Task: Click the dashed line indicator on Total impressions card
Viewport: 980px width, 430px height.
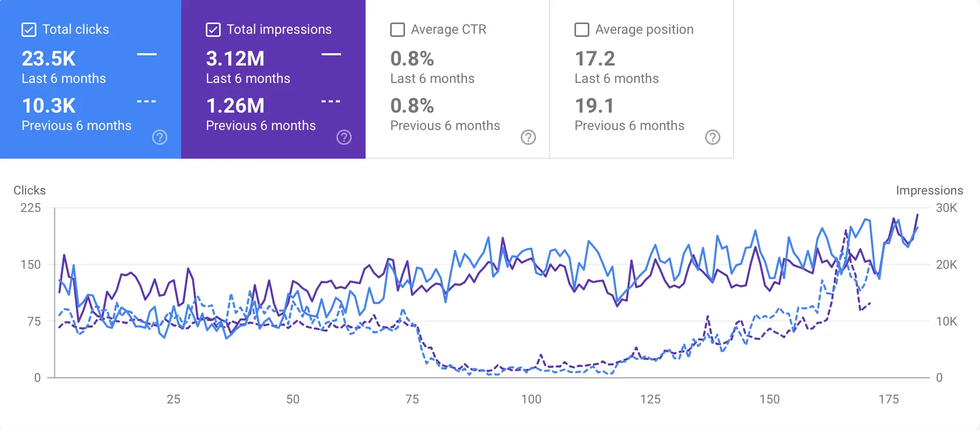Action: [331, 101]
